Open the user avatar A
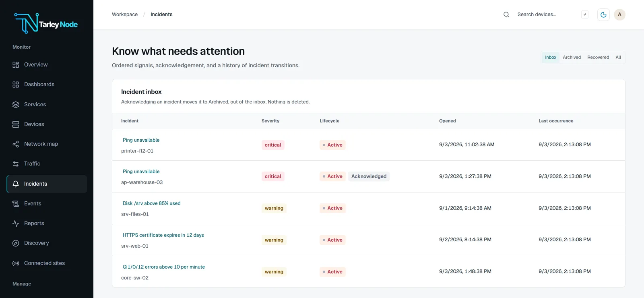The width and height of the screenshot is (644, 298). click(619, 14)
